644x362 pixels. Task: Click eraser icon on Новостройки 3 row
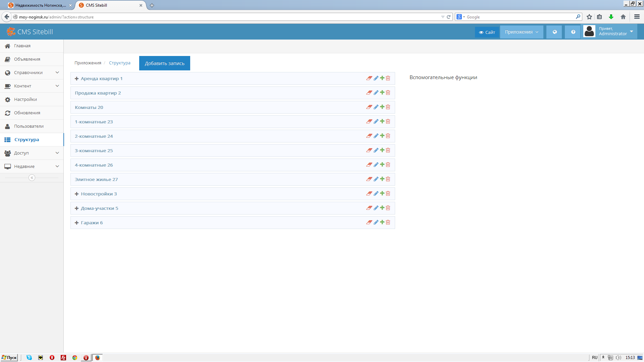(x=369, y=193)
